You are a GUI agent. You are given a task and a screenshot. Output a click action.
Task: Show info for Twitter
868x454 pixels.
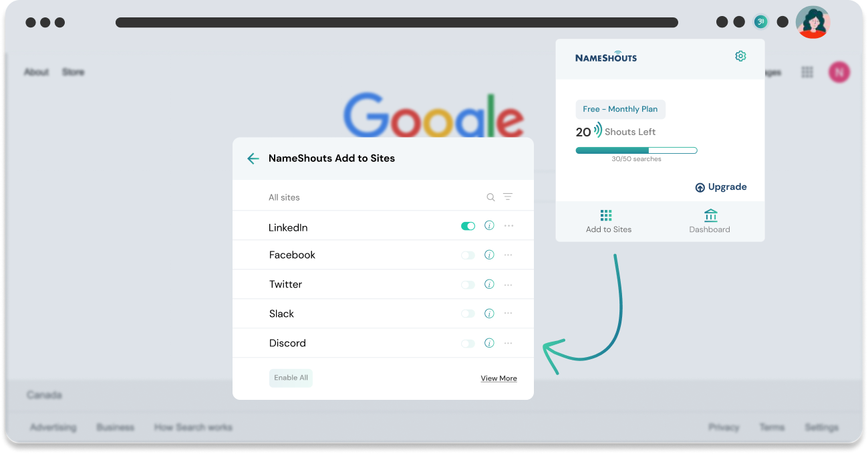(489, 284)
